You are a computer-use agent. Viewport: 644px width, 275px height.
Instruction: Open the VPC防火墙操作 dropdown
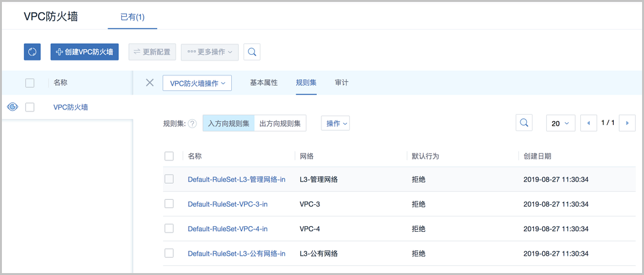click(x=197, y=83)
